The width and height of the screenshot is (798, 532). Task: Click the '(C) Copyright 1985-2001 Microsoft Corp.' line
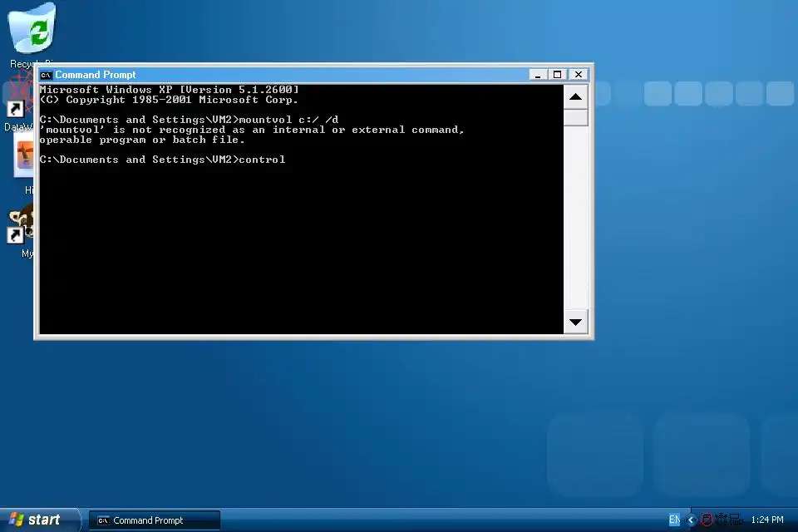[x=169, y=100]
